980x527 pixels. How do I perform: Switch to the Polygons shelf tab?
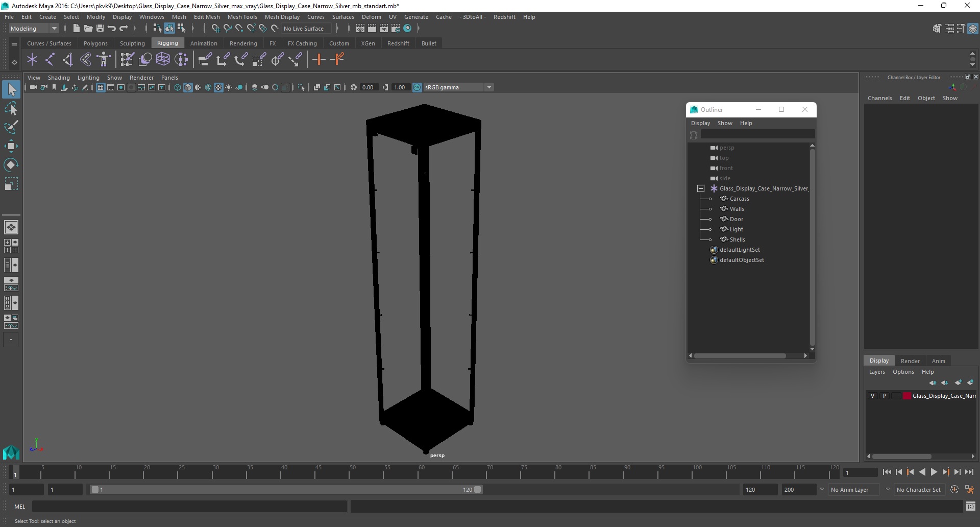click(x=95, y=43)
